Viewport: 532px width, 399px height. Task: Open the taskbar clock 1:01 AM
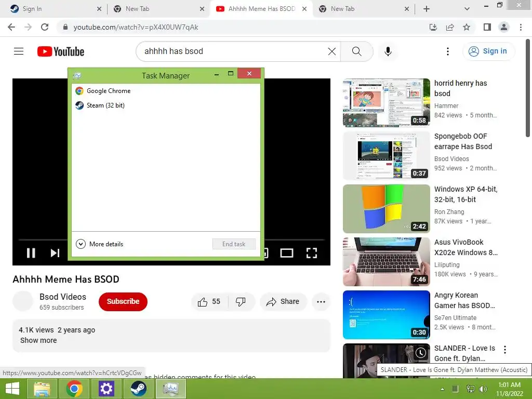[509, 389]
